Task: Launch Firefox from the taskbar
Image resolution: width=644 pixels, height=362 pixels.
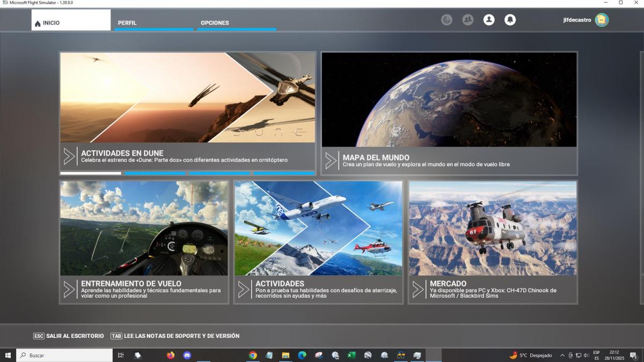Action: 171,355
